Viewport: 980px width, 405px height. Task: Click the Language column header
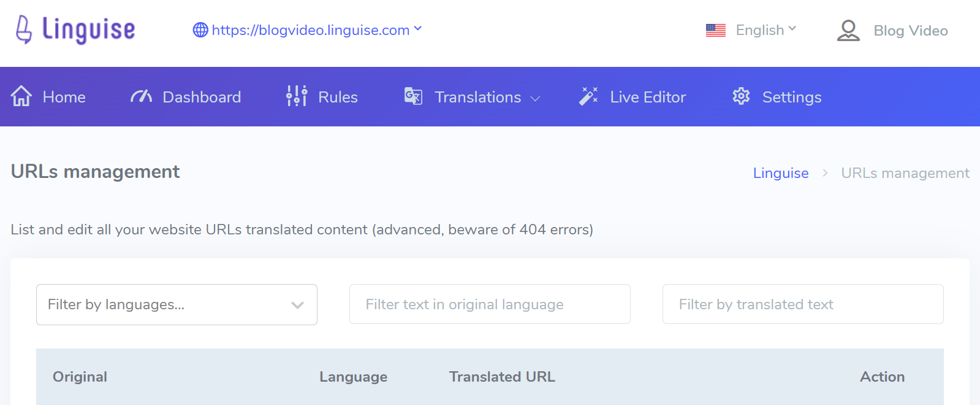tap(353, 377)
